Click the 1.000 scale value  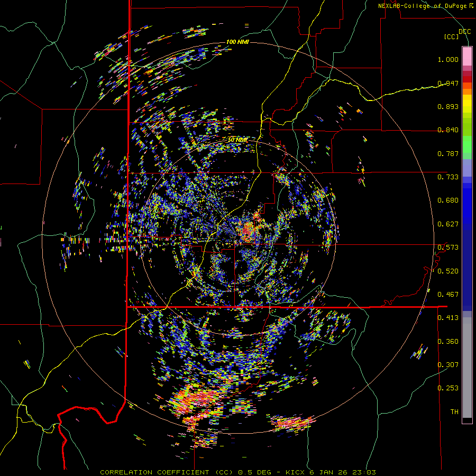[448, 59]
